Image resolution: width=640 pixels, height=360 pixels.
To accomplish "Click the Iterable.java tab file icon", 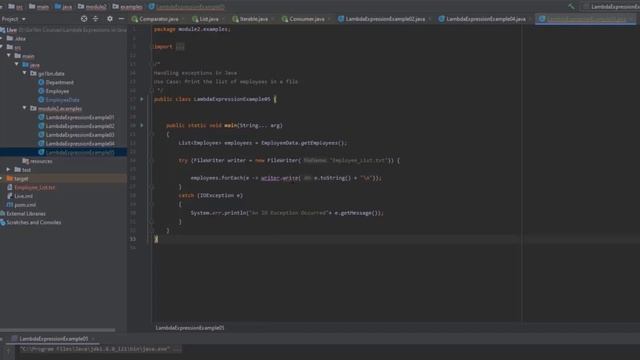I will point(235,19).
